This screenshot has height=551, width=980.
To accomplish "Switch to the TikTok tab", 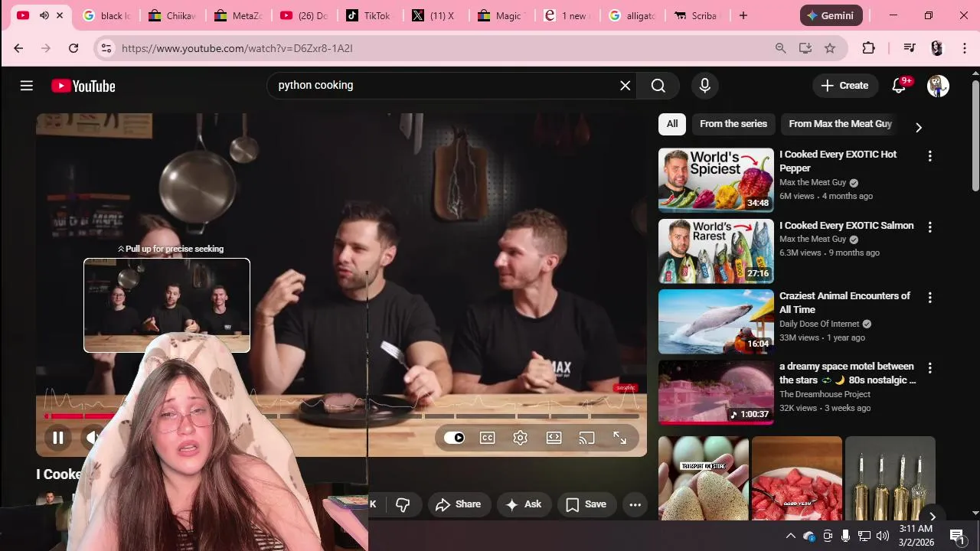I will (x=368, y=15).
